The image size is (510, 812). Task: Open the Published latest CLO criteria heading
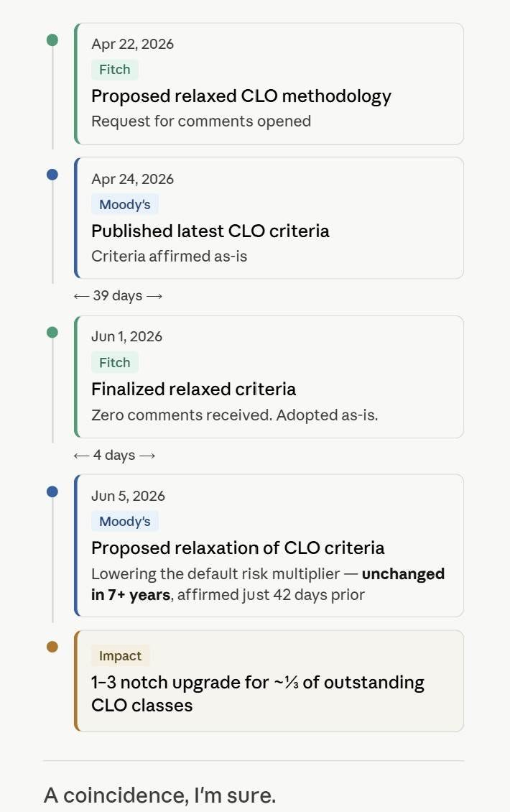pos(210,231)
